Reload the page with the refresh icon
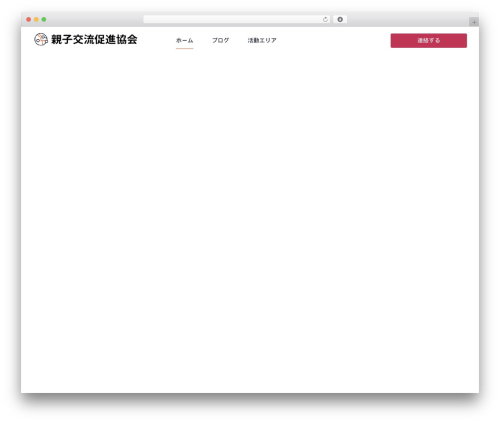 pos(325,19)
